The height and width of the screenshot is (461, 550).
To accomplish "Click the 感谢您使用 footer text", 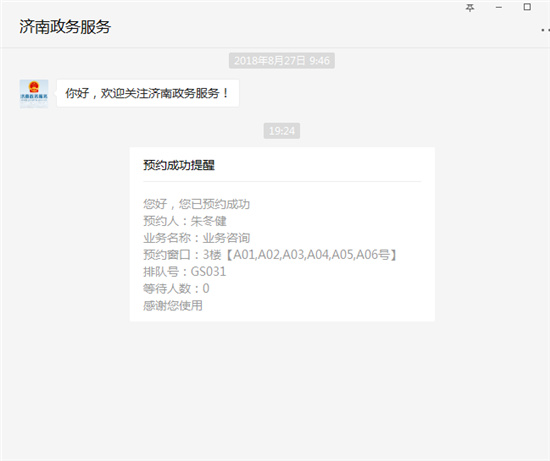I will [x=173, y=305].
